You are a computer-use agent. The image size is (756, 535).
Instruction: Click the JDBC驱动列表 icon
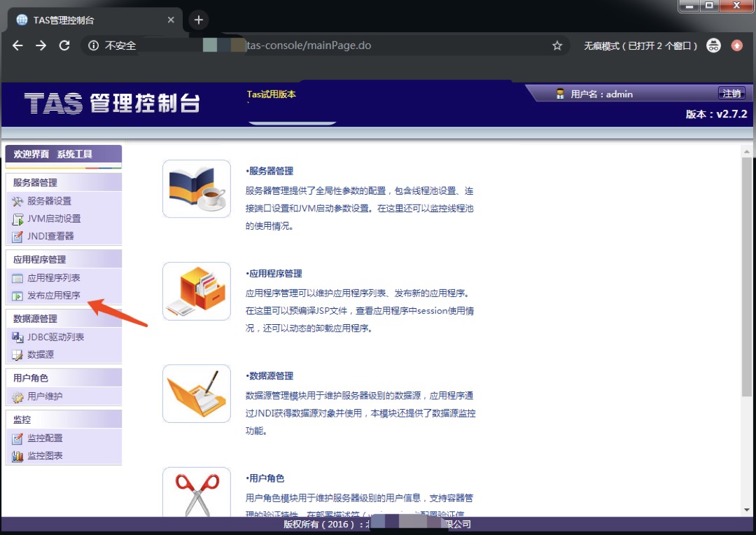17,337
